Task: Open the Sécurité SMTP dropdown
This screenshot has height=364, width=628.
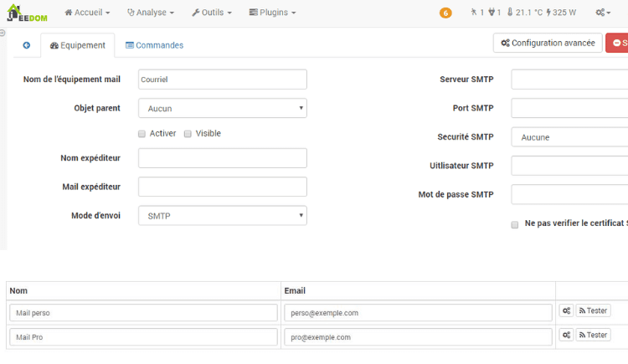Action: coord(569,137)
